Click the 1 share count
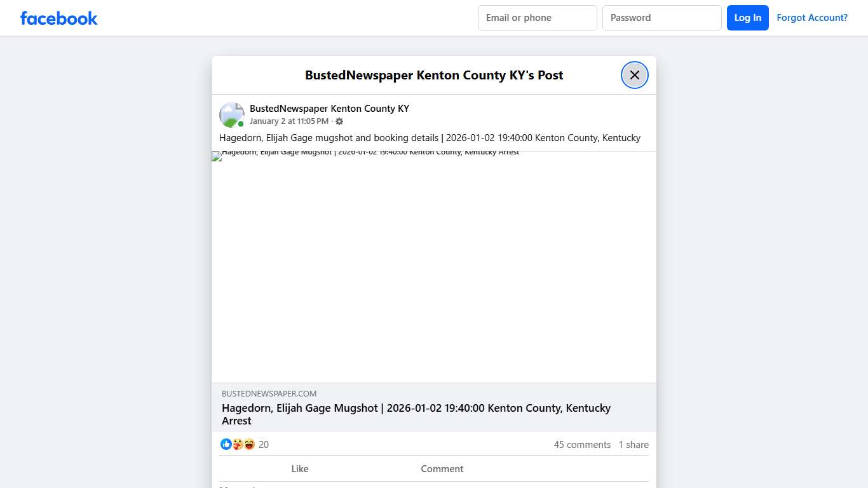 tap(634, 444)
